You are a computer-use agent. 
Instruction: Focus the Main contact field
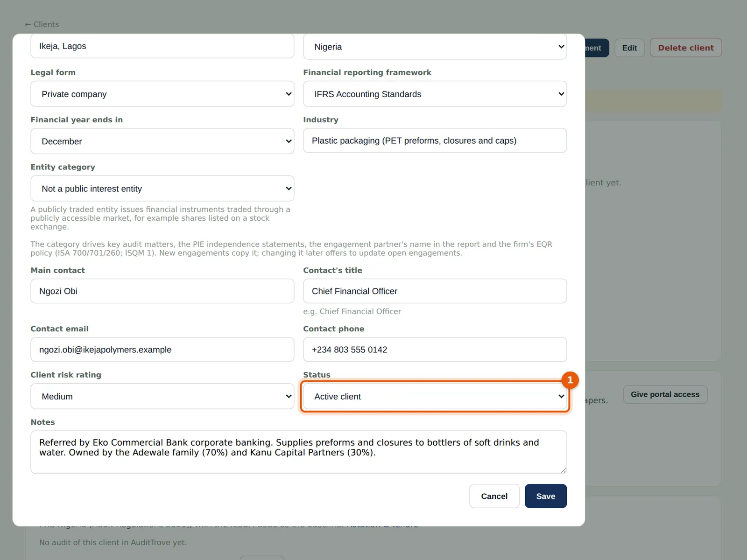pos(162,291)
